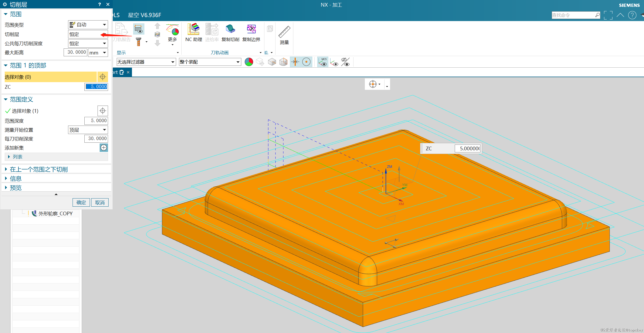The width and height of the screenshot is (644, 333).
Task: Click the circled help icon top right
Action: coord(632,15)
